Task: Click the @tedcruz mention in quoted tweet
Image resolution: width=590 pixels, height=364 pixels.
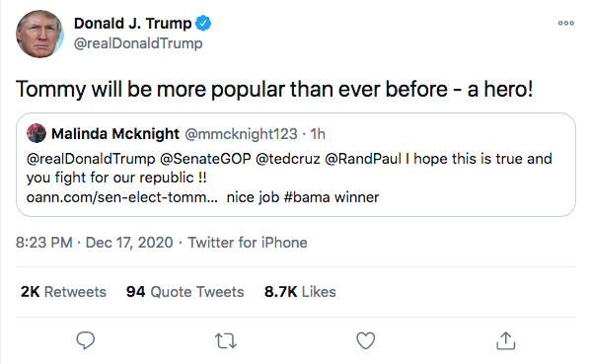Action: click(288, 159)
